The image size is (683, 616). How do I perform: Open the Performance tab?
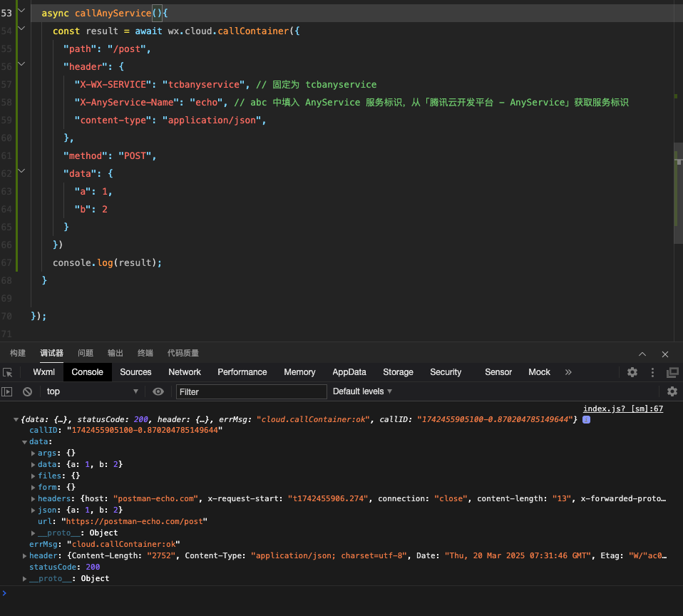pyautogui.click(x=242, y=372)
